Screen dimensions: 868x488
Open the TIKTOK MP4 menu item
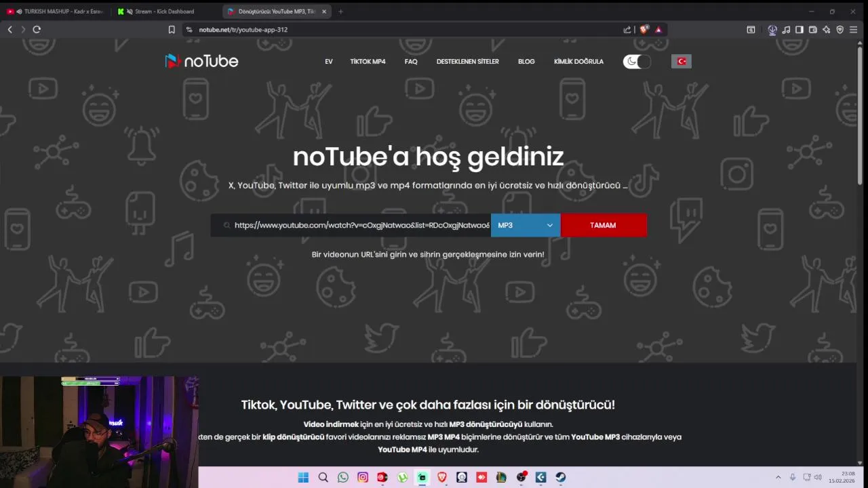click(368, 62)
